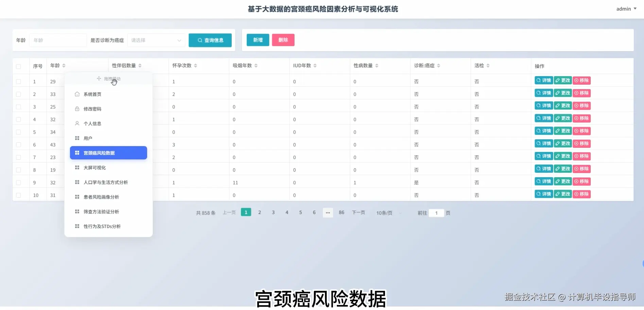Go to page 2
644x310 pixels.
click(260, 212)
